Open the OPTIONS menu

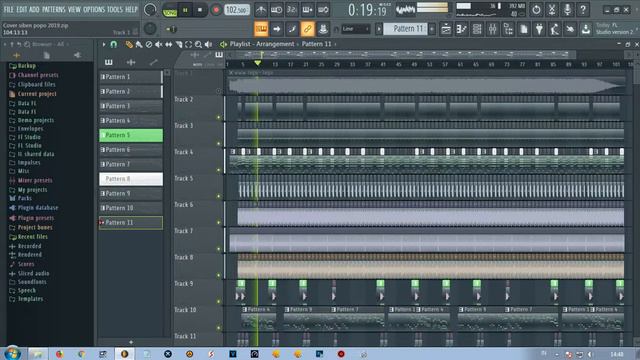94,9
